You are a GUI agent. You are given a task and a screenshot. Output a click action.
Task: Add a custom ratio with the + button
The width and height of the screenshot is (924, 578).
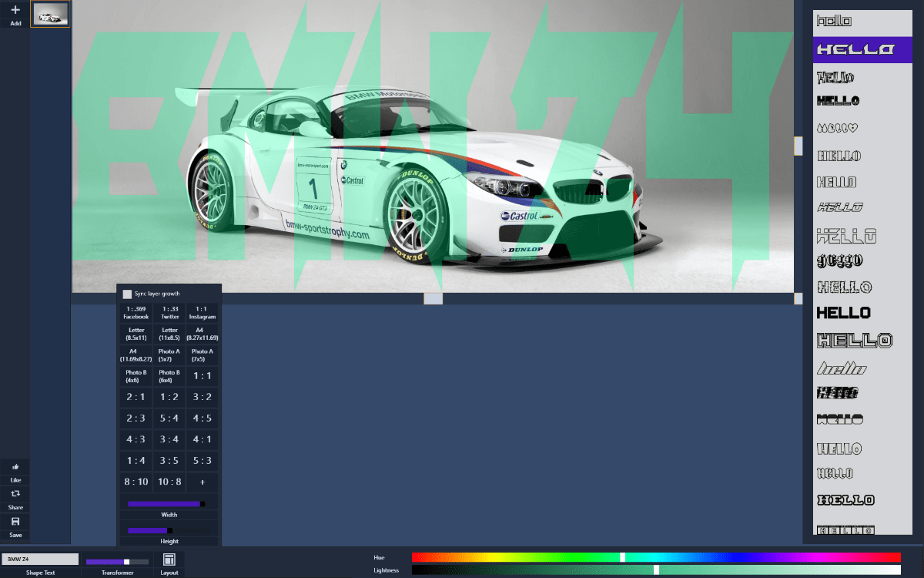pos(201,482)
